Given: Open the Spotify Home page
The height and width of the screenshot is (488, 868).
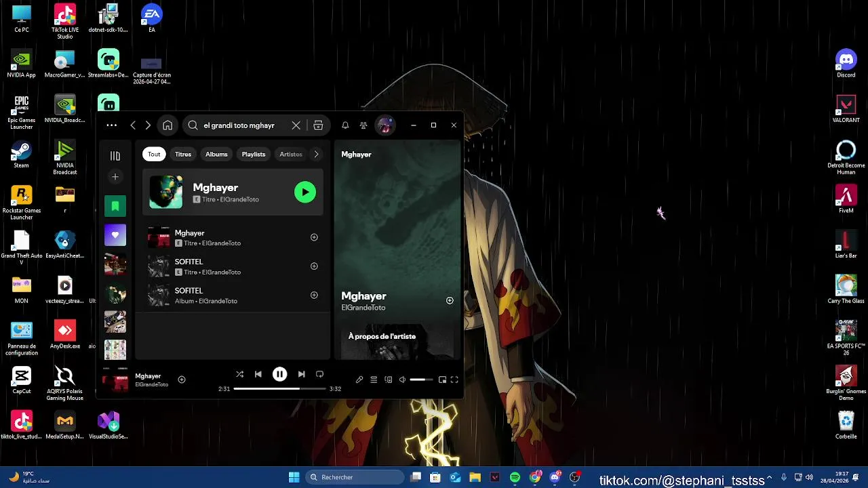Looking at the screenshot, I should click(167, 125).
